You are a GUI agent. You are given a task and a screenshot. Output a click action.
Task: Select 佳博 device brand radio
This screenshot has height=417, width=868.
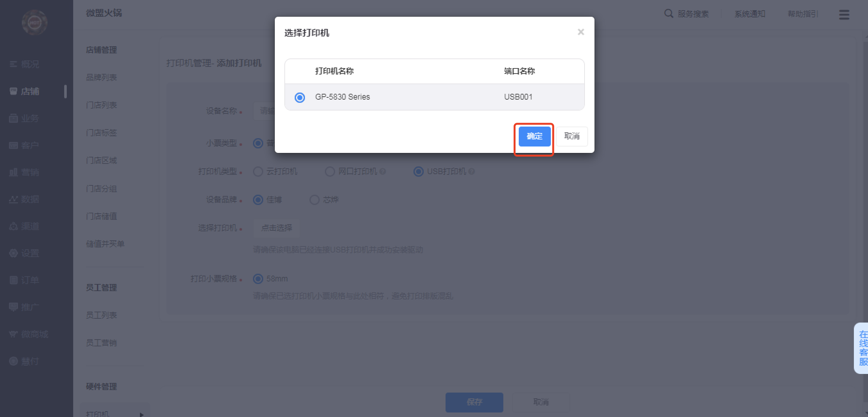click(x=258, y=200)
